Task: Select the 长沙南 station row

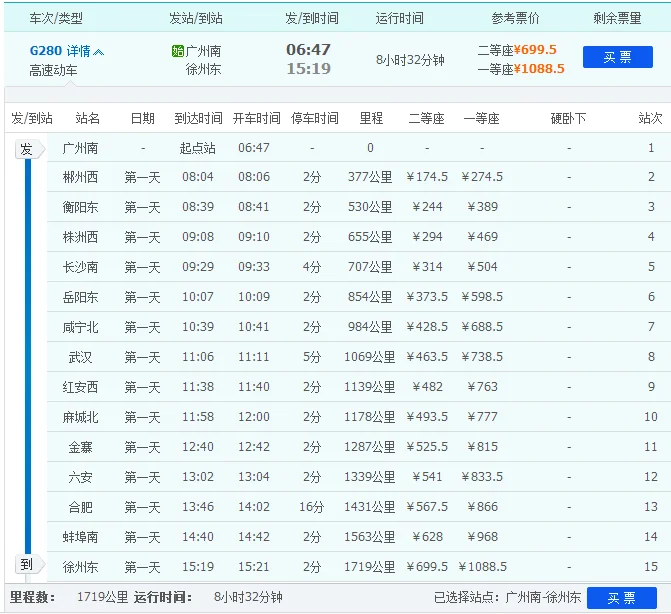Action: click(x=359, y=267)
